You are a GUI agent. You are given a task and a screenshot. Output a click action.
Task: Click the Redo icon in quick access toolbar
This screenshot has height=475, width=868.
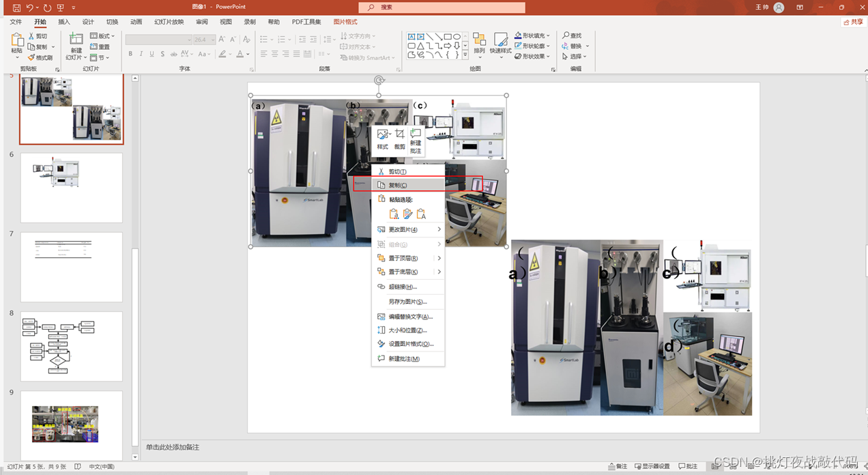(x=47, y=8)
